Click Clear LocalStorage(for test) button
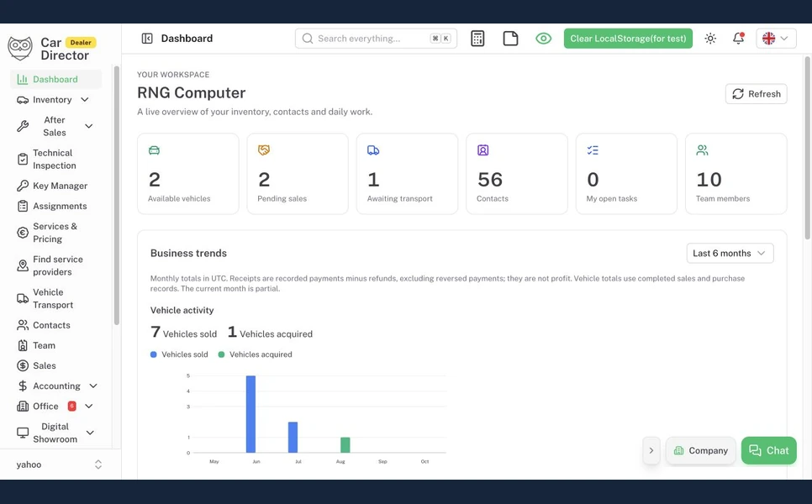 point(628,39)
